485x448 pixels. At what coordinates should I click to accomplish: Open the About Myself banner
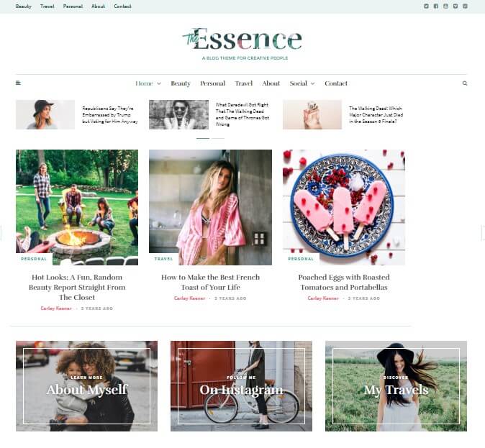[86, 386]
